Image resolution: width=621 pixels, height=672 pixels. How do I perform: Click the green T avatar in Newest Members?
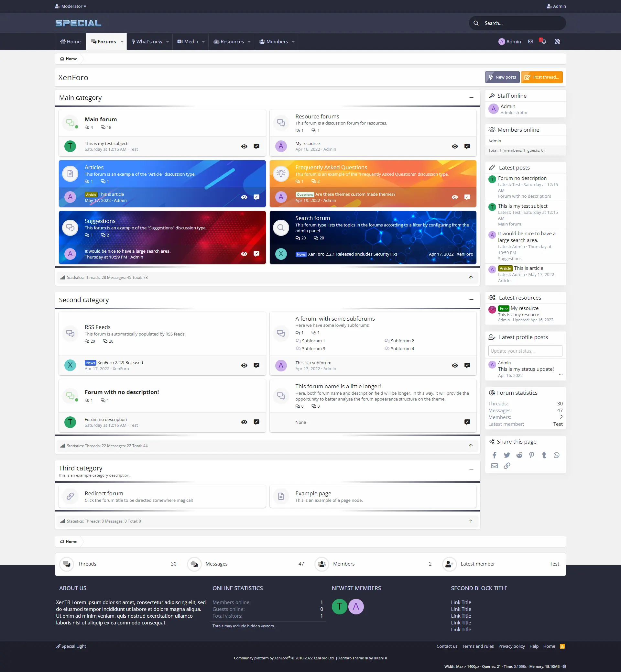click(x=339, y=607)
